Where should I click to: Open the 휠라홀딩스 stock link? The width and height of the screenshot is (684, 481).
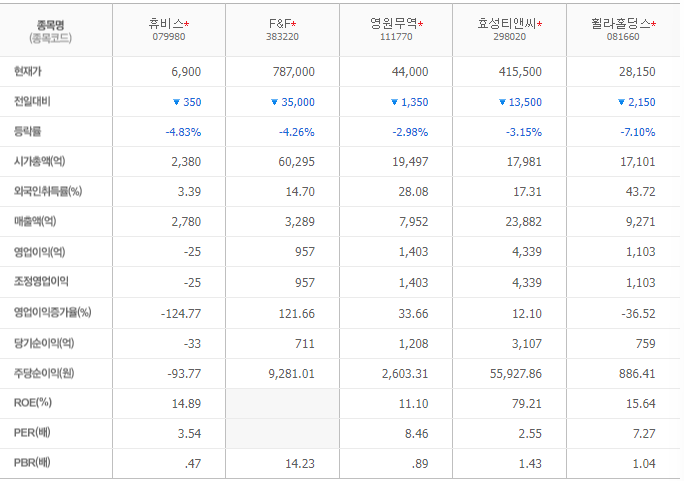[620, 24]
